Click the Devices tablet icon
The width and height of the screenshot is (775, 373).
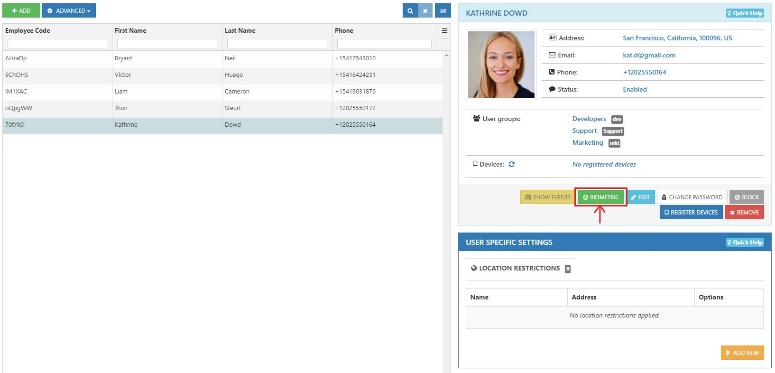click(475, 164)
